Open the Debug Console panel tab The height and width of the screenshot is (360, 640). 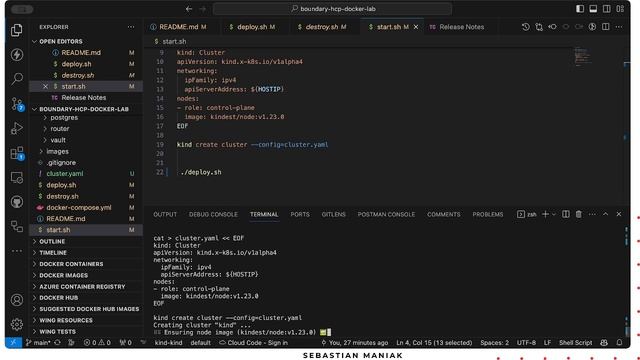point(213,214)
